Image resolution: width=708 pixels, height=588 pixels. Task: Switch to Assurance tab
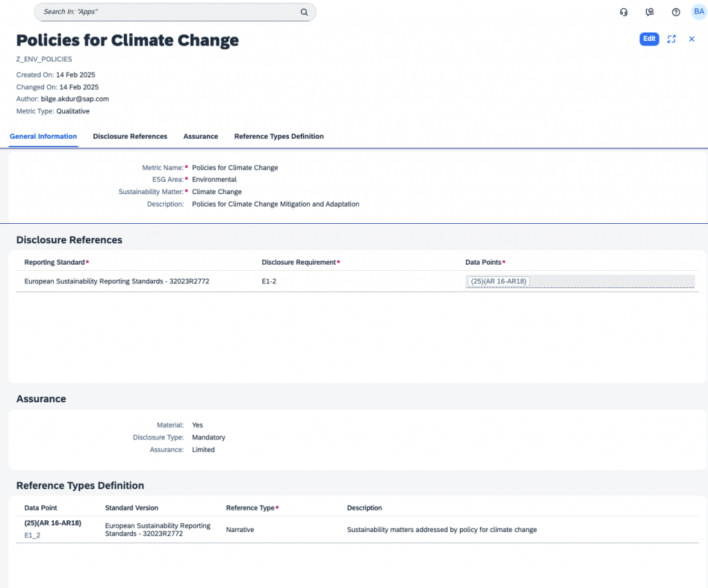201,136
